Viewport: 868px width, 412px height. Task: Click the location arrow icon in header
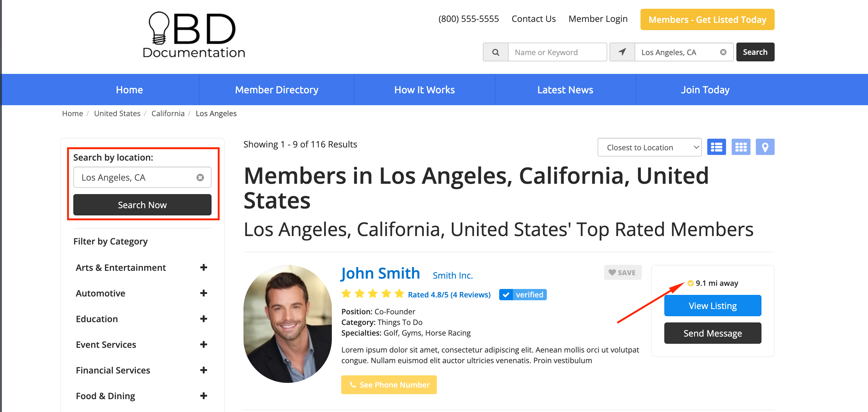[622, 52]
